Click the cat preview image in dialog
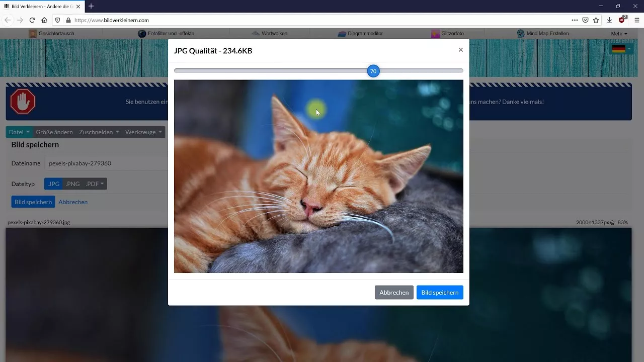644x362 pixels. pyautogui.click(x=318, y=176)
